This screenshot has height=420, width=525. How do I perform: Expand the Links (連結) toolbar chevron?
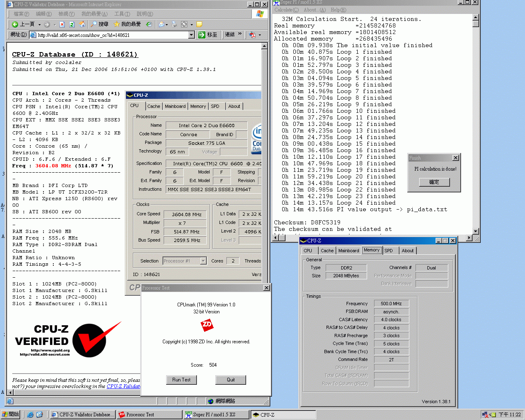(240, 34)
